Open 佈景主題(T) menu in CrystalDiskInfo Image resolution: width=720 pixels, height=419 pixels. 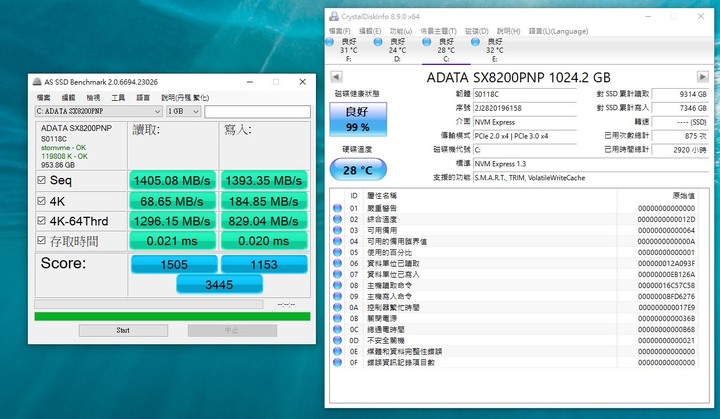point(438,31)
